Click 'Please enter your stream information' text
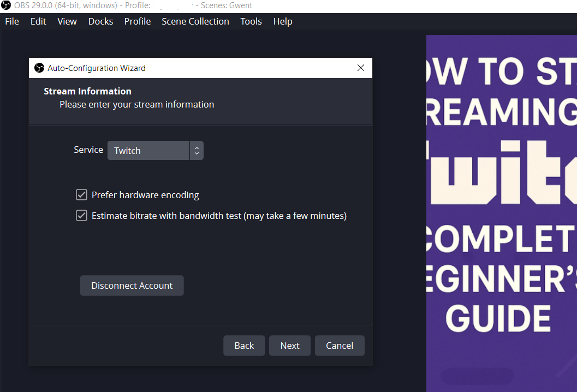 point(137,104)
